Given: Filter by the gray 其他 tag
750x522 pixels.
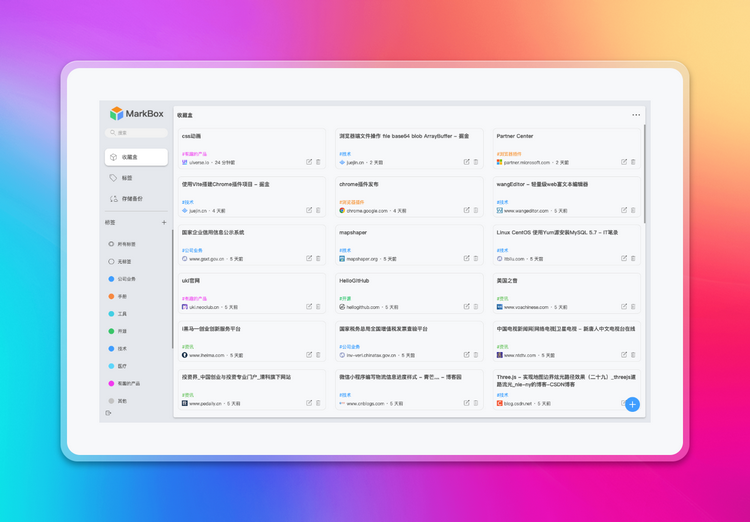Looking at the screenshot, I should pos(118,401).
